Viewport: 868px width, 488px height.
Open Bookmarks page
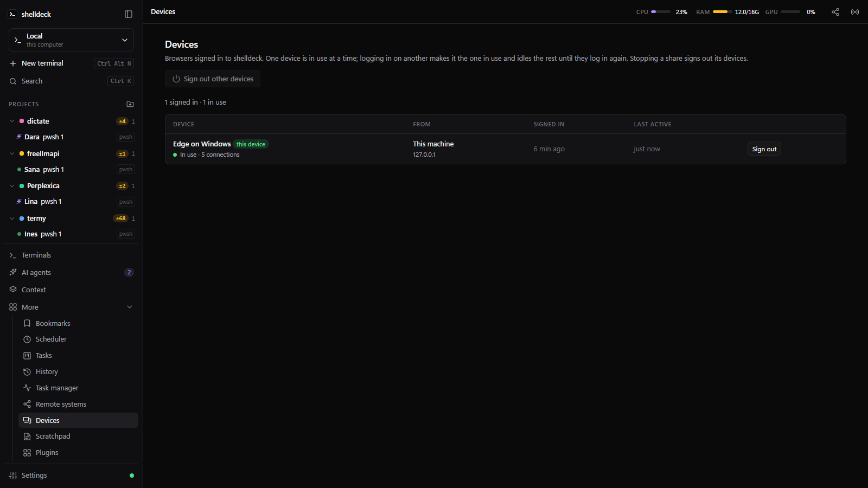[x=78, y=323]
